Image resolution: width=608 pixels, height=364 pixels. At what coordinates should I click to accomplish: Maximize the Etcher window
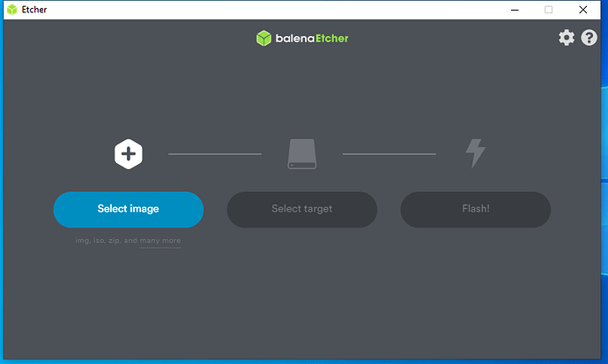(x=549, y=10)
